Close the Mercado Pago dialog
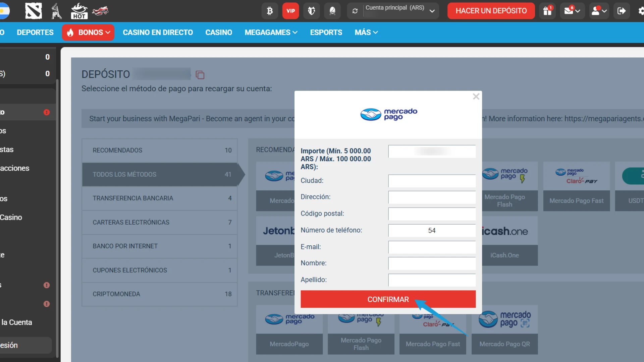The image size is (644, 362). [476, 97]
